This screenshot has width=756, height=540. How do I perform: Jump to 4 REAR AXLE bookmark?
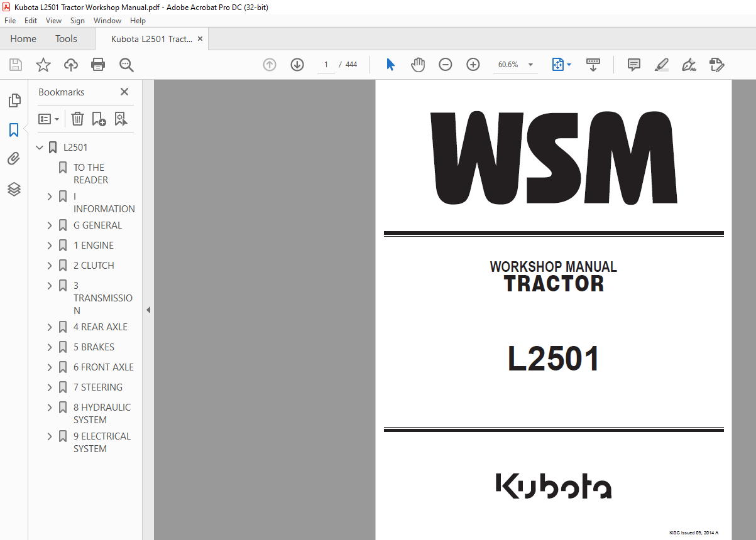click(101, 327)
